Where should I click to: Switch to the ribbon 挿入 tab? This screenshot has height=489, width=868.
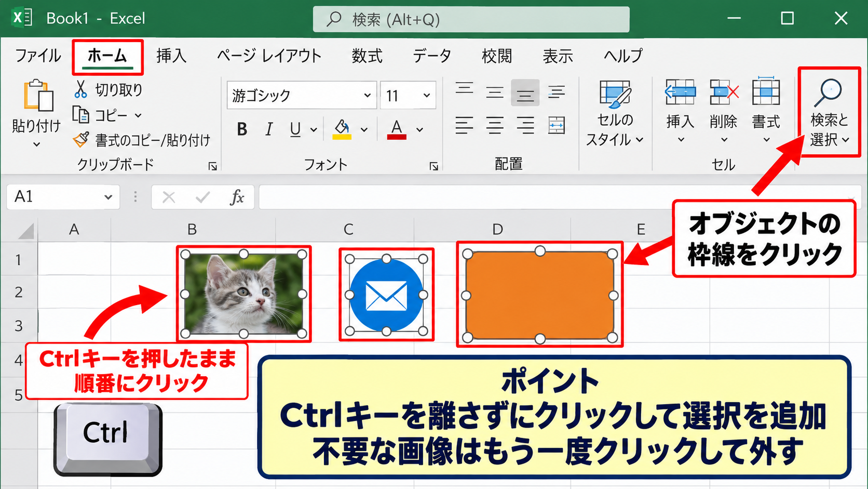tap(171, 55)
